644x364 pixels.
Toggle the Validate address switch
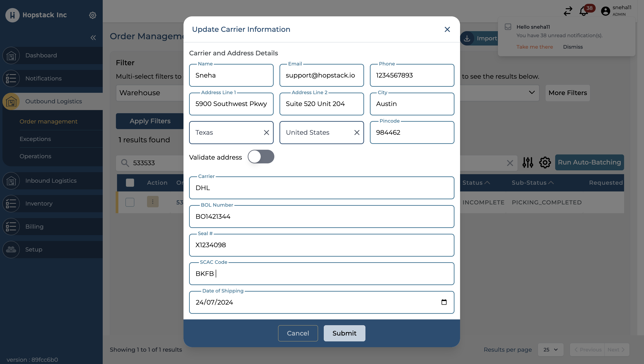click(261, 157)
